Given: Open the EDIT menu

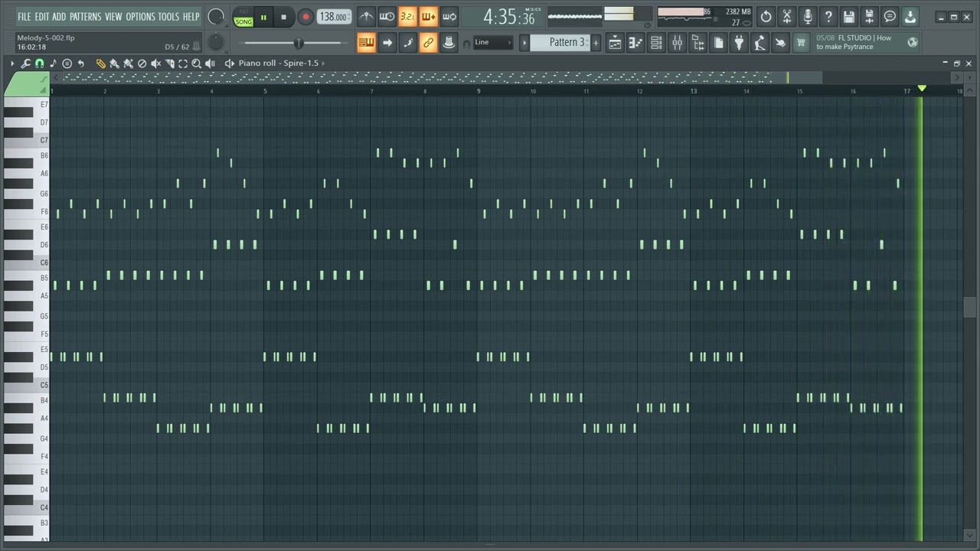Looking at the screenshot, I should click(x=41, y=16).
